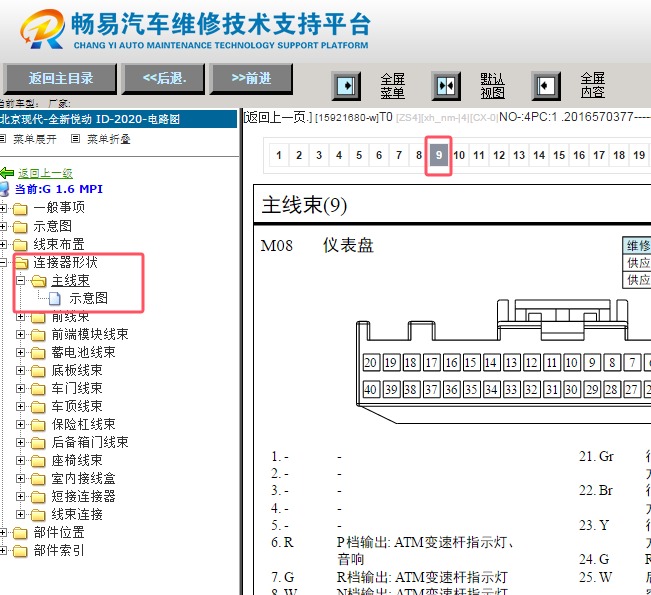Image resolution: width=651 pixels, height=595 pixels.
Task: Select 保险杠线束 tree item
Action: coord(83,424)
